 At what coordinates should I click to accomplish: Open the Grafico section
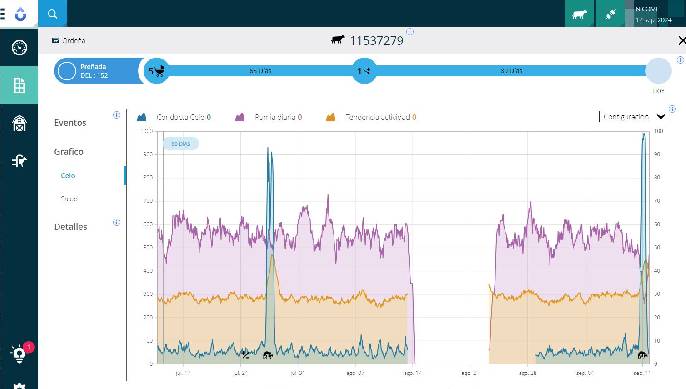(x=69, y=152)
